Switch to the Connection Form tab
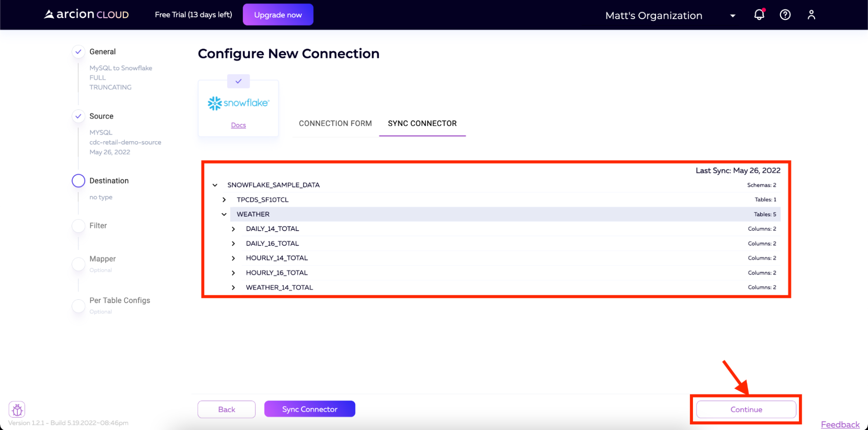Image resolution: width=868 pixels, height=430 pixels. (x=335, y=123)
